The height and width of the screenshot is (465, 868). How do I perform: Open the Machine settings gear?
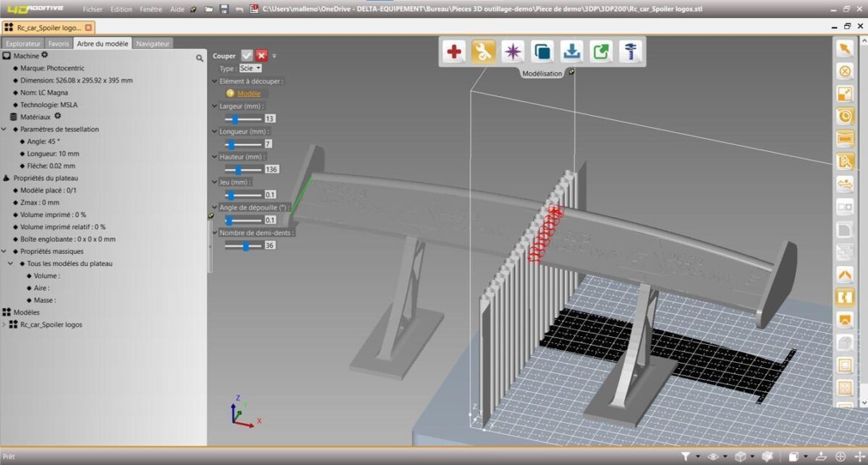pyautogui.click(x=45, y=55)
